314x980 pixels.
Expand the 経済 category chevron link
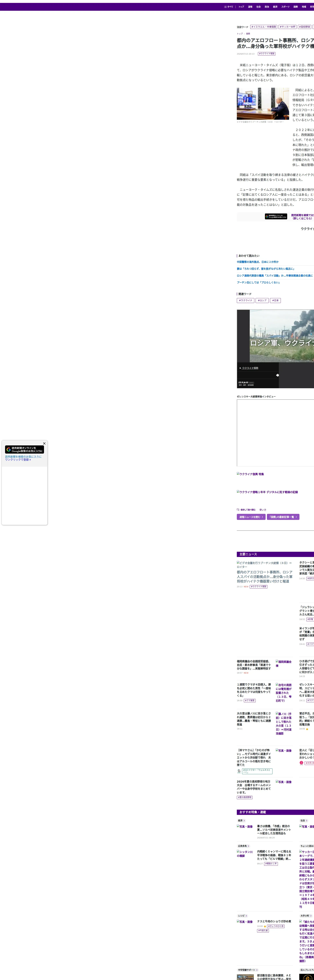pyautogui.click(x=242, y=821)
